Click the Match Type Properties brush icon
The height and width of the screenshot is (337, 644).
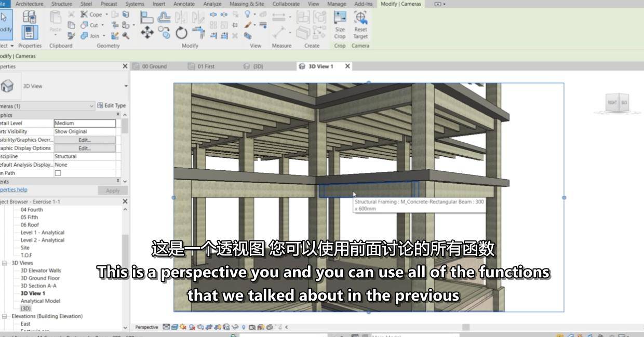72,35
